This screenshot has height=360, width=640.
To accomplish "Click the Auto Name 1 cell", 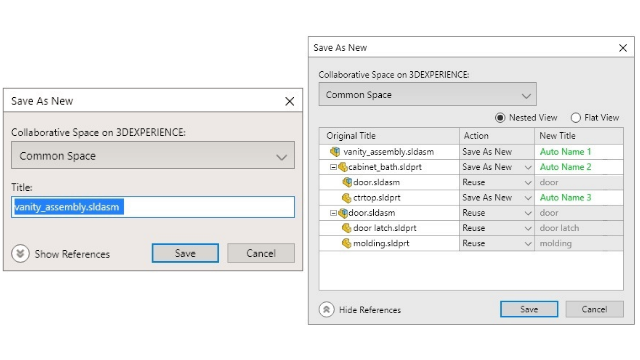I will click(579, 152).
